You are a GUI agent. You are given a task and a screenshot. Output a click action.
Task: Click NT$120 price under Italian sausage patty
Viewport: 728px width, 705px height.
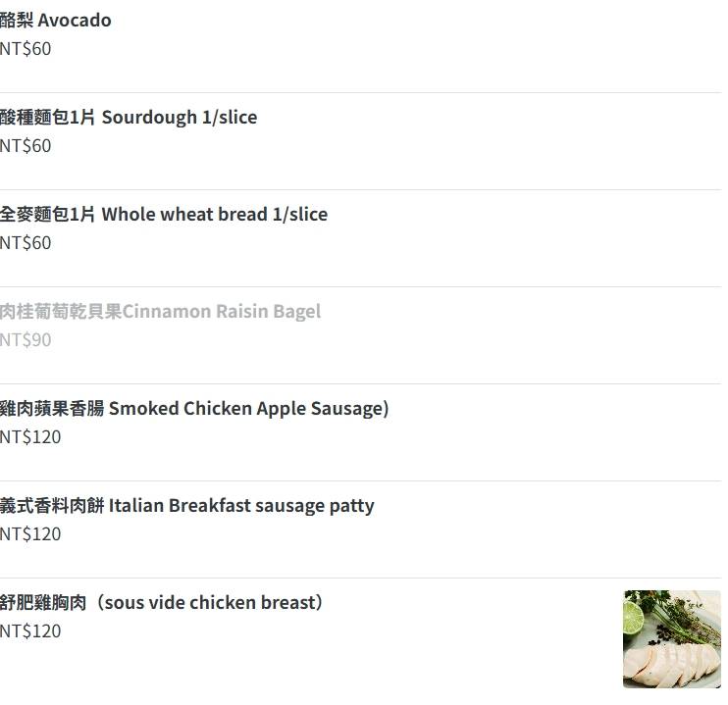coord(30,534)
